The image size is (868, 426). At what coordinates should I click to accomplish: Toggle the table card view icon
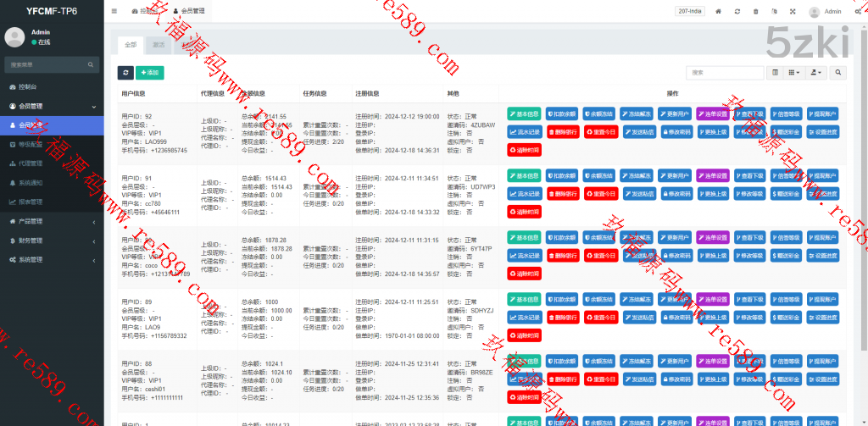pyautogui.click(x=775, y=73)
